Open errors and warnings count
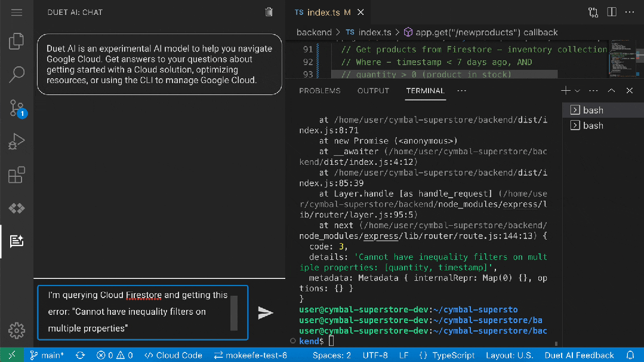 (x=115, y=355)
